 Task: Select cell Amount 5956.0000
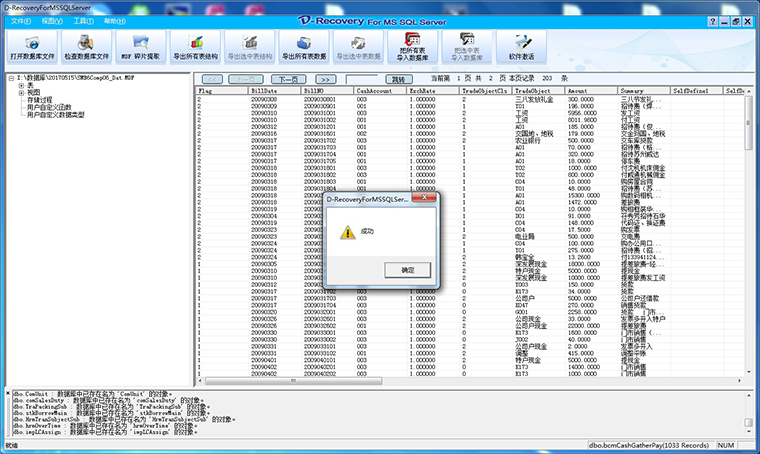583,113
